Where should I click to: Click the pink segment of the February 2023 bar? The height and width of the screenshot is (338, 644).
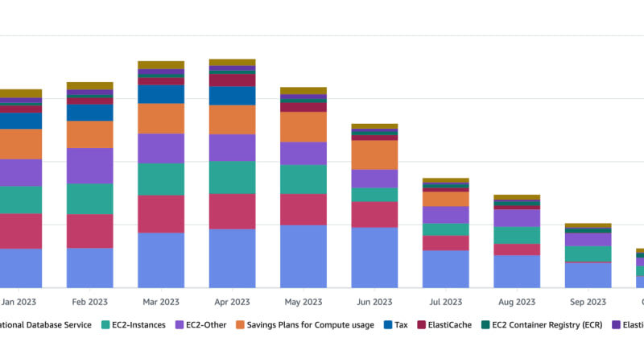coord(89,230)
